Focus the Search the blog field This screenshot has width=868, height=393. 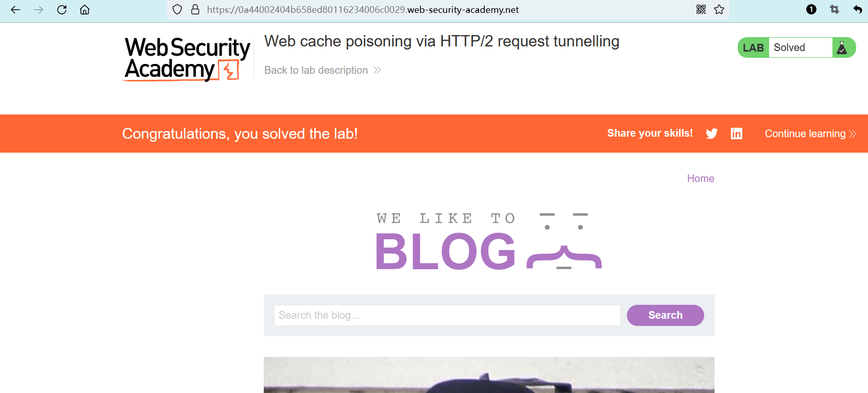tap(447, 315)
